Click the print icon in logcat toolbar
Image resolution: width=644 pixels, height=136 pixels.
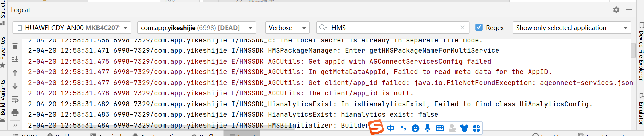pos(15,113)
